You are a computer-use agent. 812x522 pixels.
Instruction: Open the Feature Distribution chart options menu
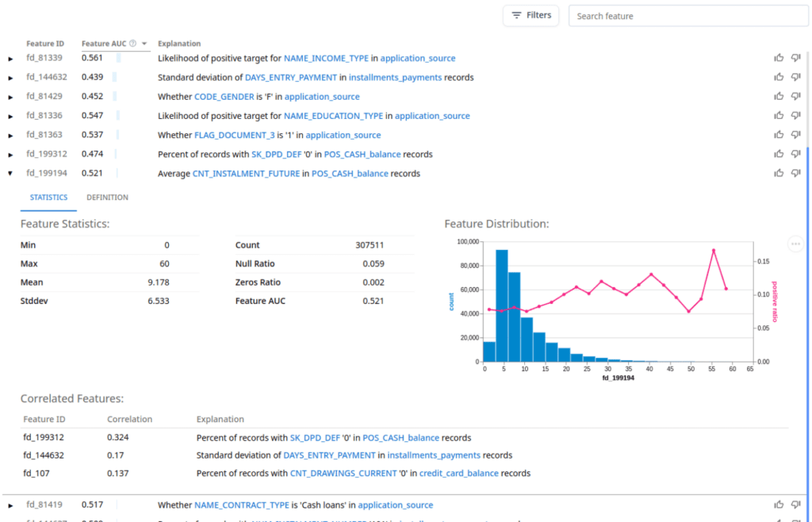coord(795,244)
